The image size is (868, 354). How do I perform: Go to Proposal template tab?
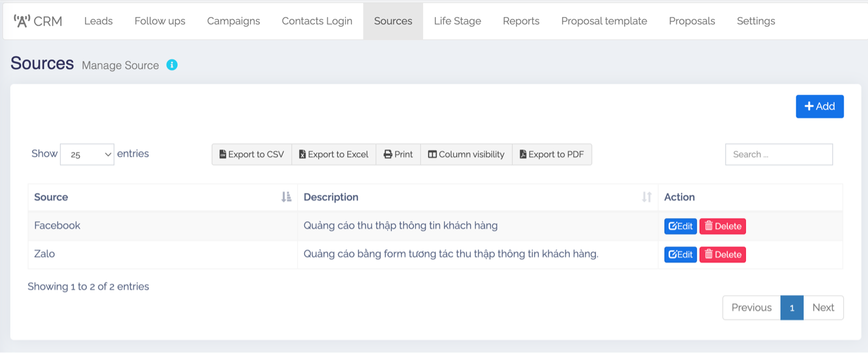click(604, 21)
